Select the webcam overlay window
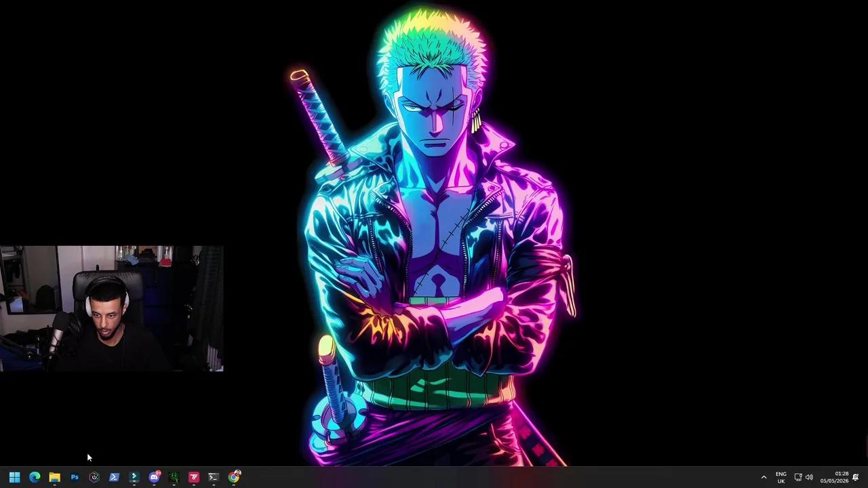The height and width of the screenshot is (488, 868). [x=112, y=308]
